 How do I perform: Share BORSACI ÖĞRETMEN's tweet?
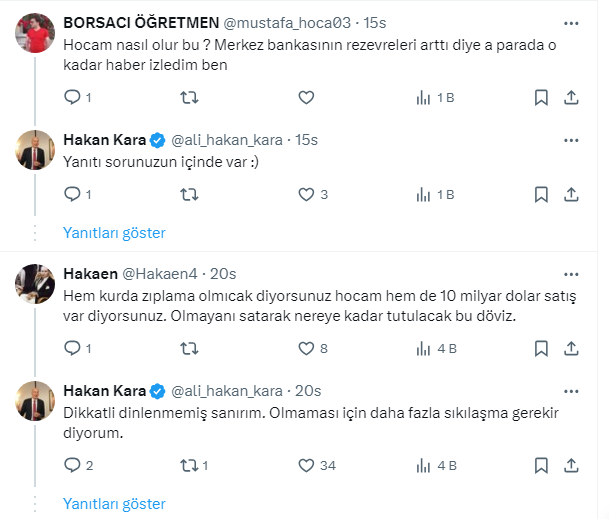coord(571,98)
